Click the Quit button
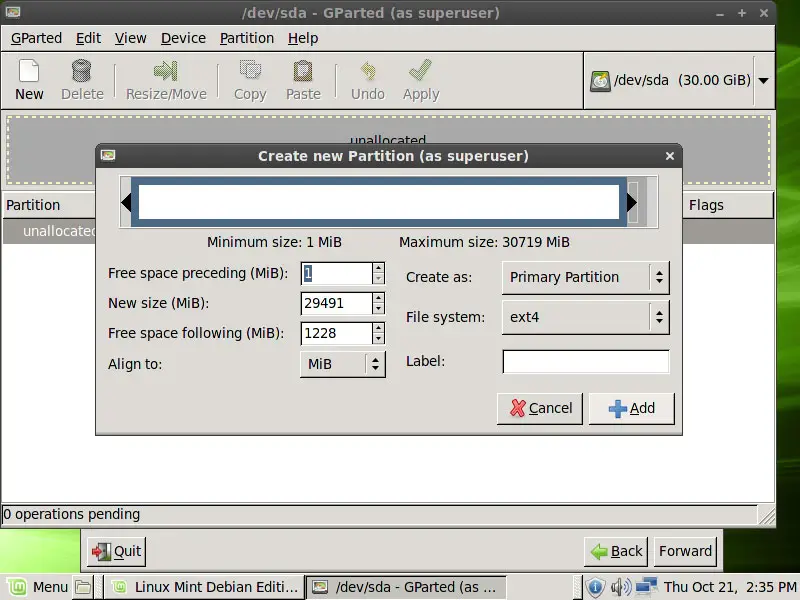800x600 pixels. click(x=116, y=552)
